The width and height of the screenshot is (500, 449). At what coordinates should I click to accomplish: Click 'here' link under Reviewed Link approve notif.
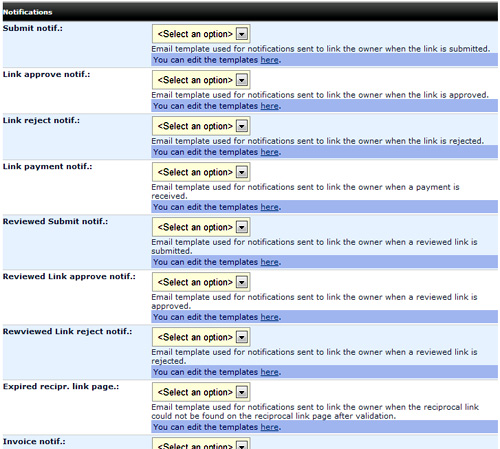pos(269,317)
